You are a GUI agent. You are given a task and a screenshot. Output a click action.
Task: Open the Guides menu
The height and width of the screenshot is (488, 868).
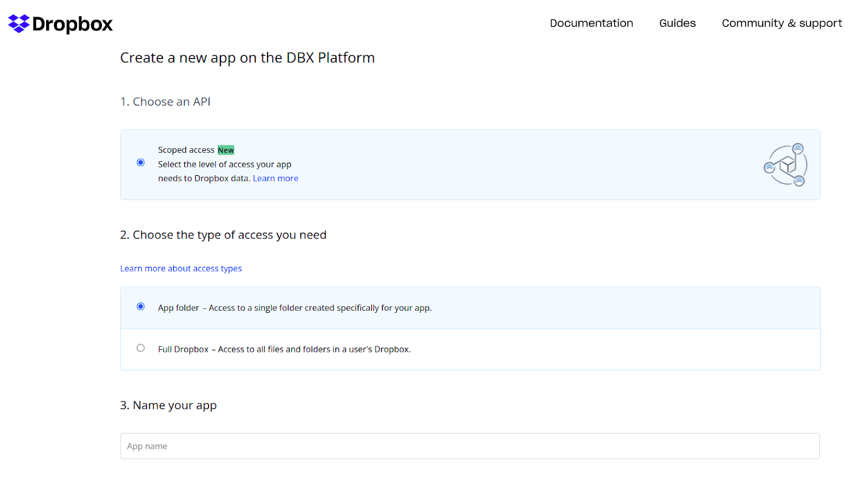point(676,23)
